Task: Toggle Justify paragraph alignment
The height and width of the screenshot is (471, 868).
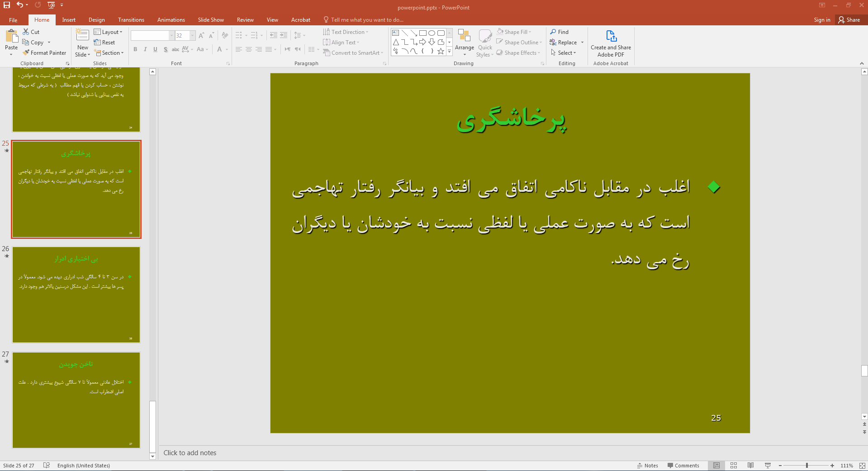Action: 269,49
